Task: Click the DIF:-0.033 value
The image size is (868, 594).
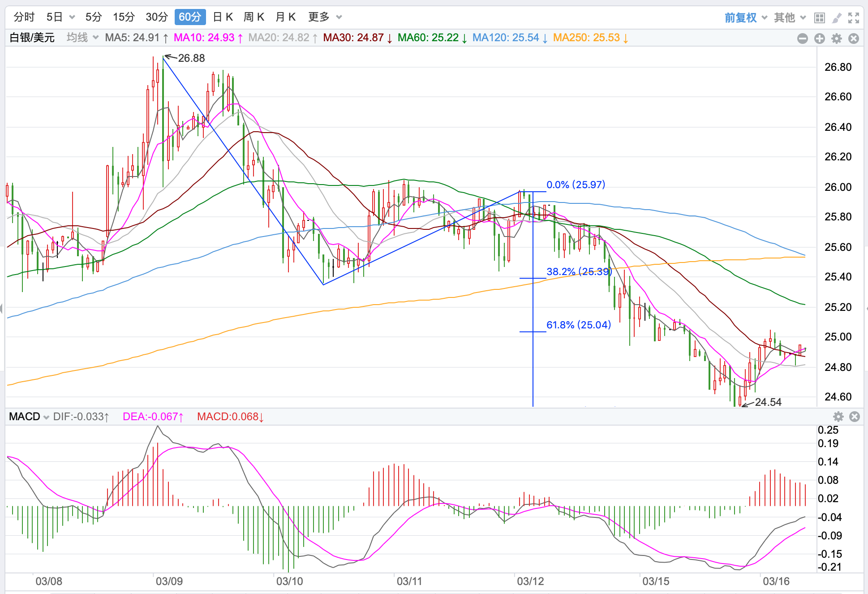Action: [81, 417]
